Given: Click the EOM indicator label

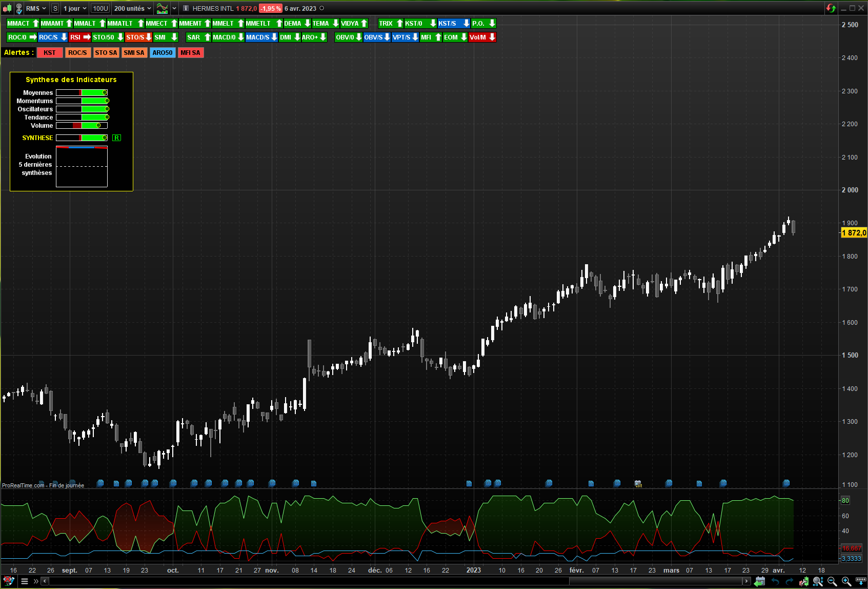Looking at the screenshot, I should (x=455, y=37).
